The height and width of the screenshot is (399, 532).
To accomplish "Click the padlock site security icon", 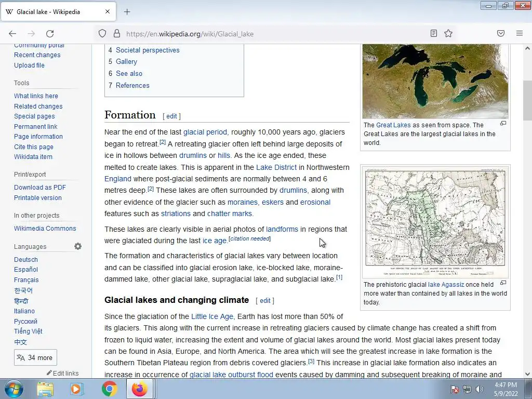I will click(x=117, y=33).
